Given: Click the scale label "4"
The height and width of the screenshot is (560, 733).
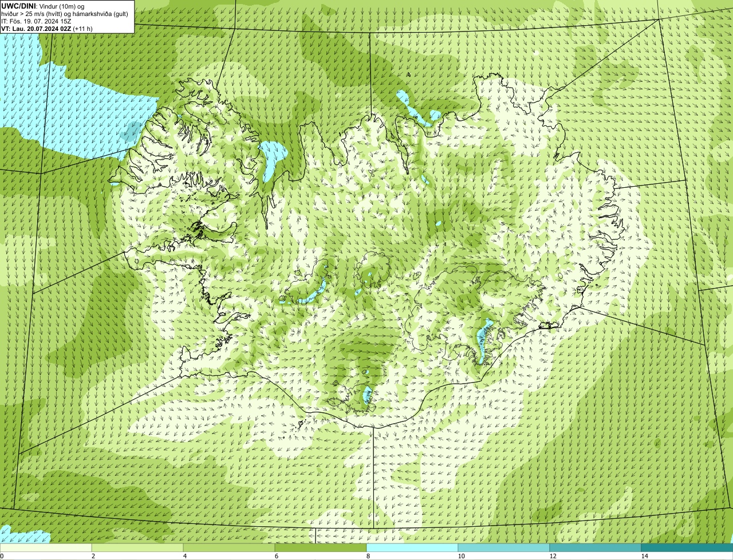Looking at the screenshot, I should pyautogui.click(x=184, y=556).
